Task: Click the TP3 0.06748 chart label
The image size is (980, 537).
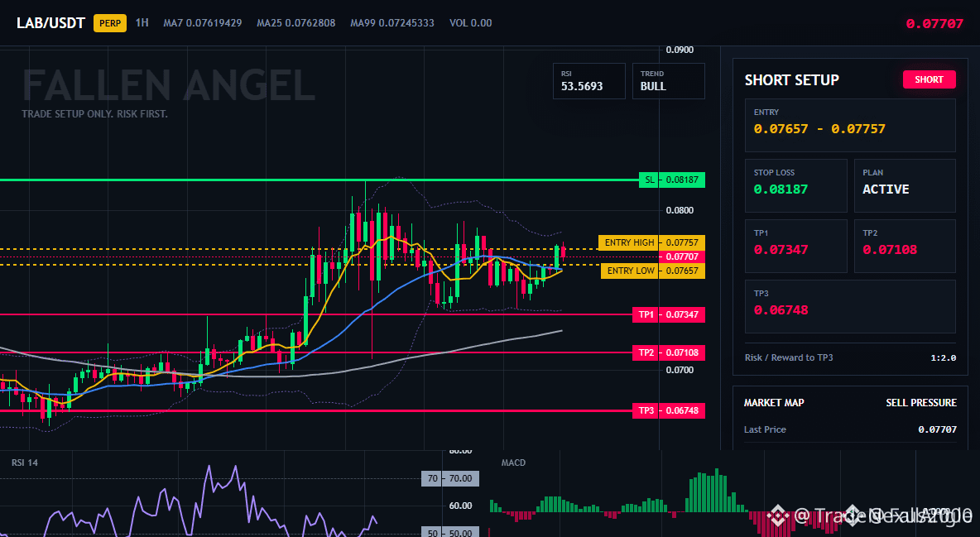Action: [668, 410]
